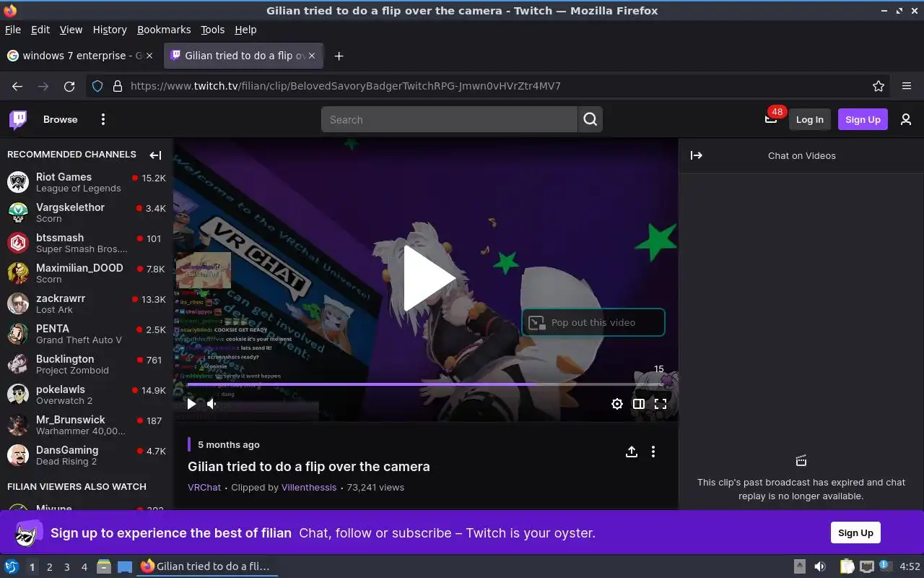924x578 pixels.
Task: Click the search magnifier button
Action: pyautogui.click(x=590, y=119)
